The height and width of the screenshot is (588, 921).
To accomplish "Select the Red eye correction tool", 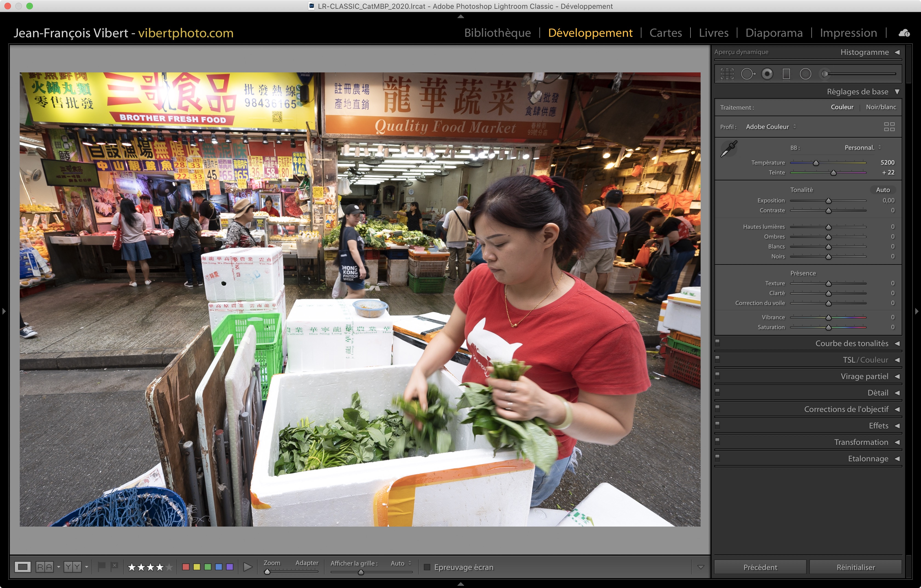I will click(767, 74).
